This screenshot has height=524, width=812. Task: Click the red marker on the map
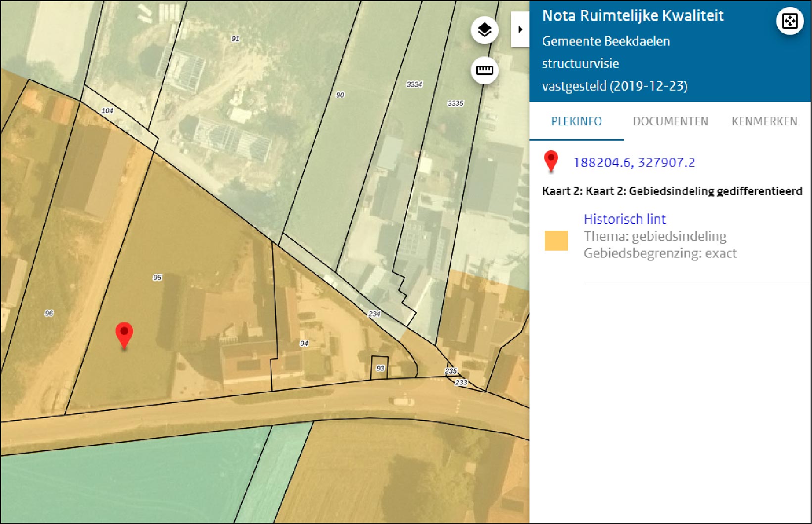click(x=124, y=335)
